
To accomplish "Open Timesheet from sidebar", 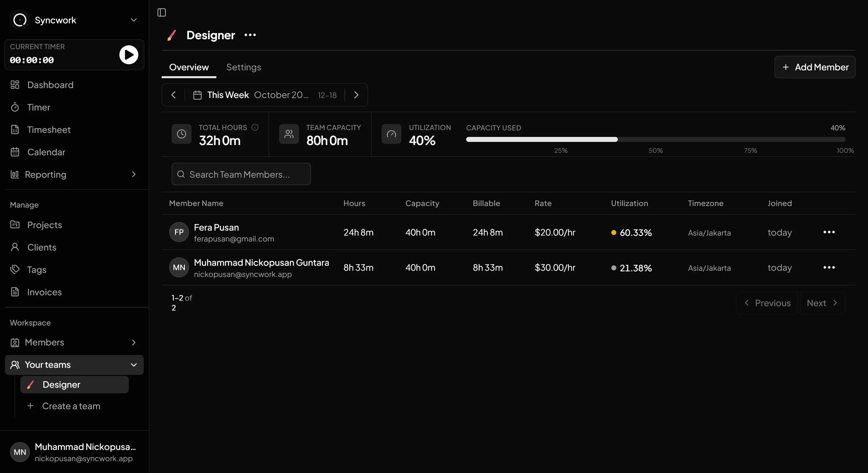I will 75,129.
